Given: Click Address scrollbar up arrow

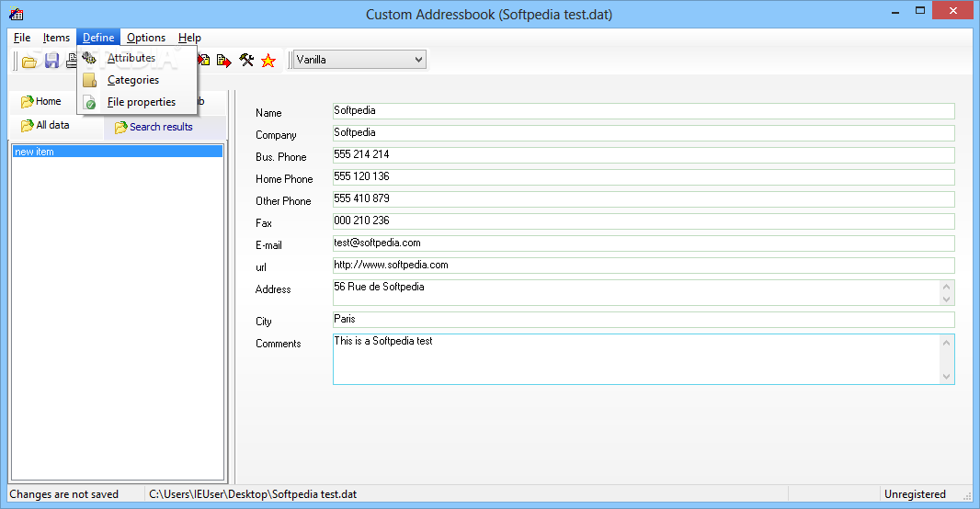Looking at the screenshot, I should click(946, 287).
